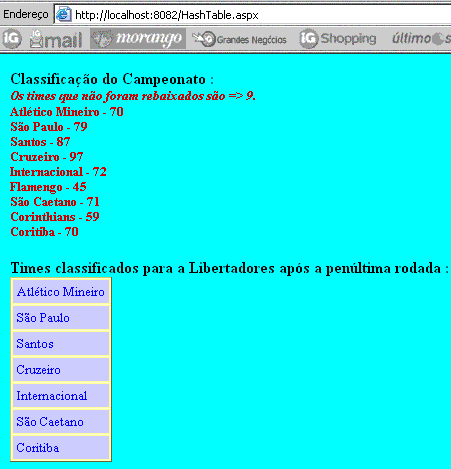Screen dimensions: 451x469
Task: Select São Paulo table cell
Action: click(61, 318)
